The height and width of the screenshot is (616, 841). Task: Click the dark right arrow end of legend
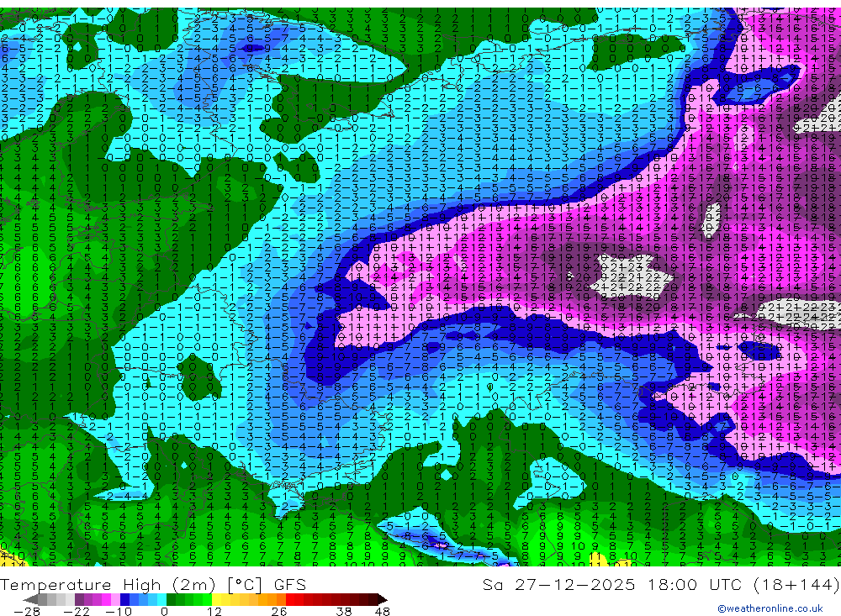(x=383, y=599)
